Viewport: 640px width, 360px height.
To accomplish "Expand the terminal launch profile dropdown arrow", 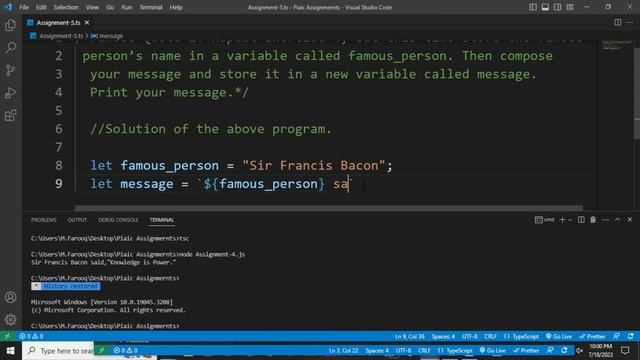I will coord(570,220).
